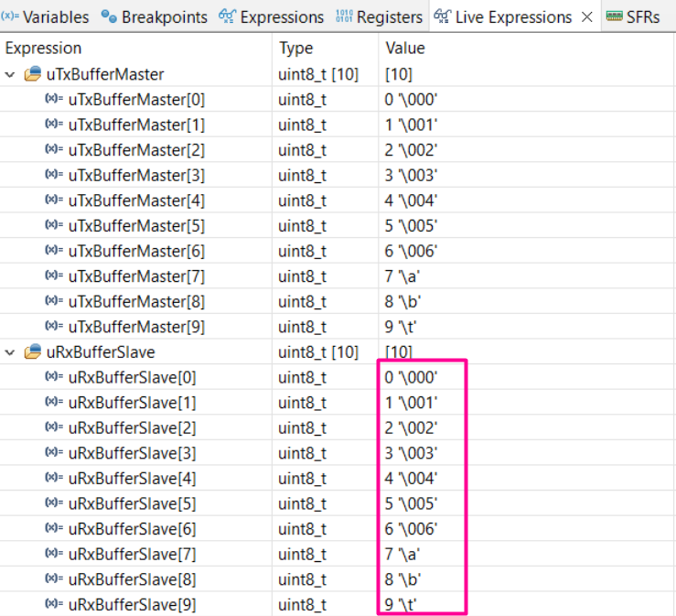This screenshot has width=676, height=616.
Task: Click variable icon beside uTxBufferMaster[7]
Action: tap(54, 276)
